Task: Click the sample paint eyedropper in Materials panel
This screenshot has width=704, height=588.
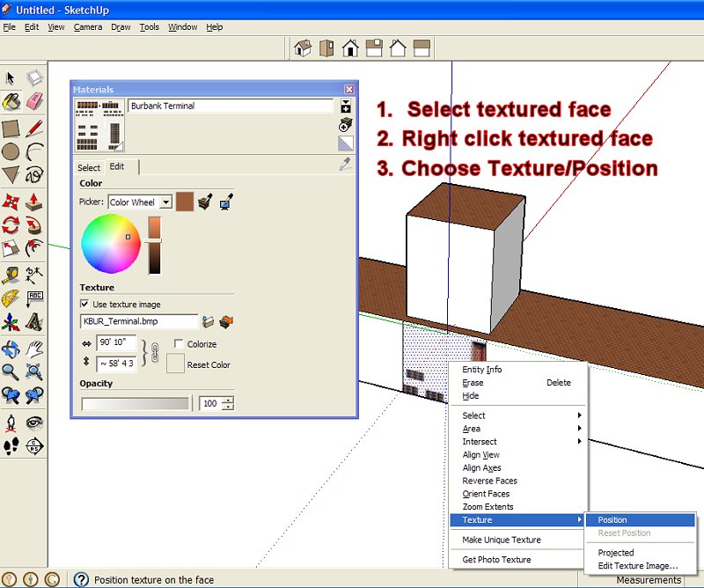Action: point(345,165)
